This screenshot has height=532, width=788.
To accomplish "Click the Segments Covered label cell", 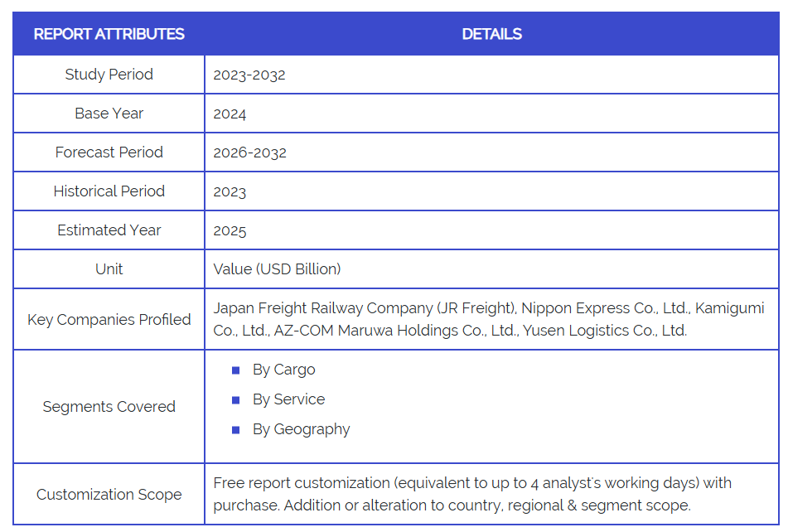I will click(109, 407).
